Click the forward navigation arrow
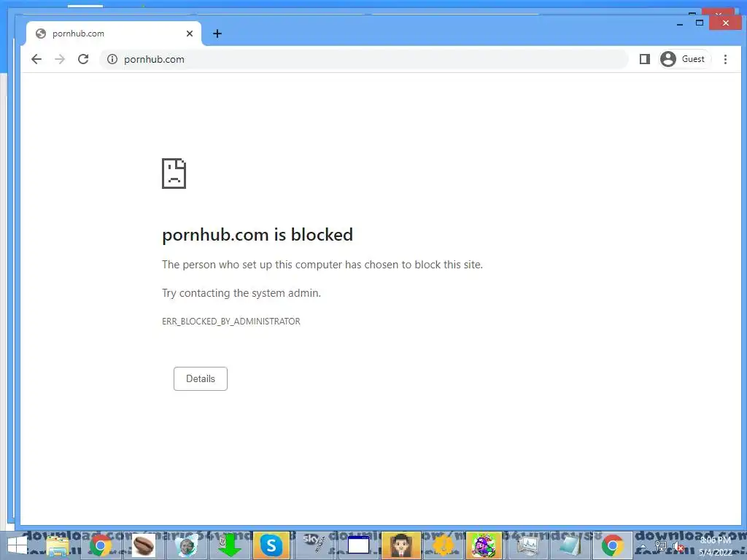This screenshot has height=560, width=747. coord(60,59)
